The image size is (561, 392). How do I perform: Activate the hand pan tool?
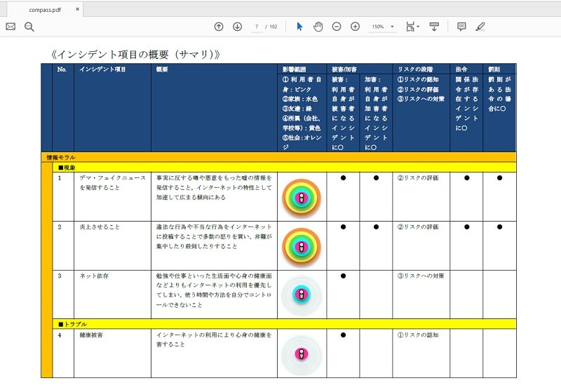click(318, 27)
